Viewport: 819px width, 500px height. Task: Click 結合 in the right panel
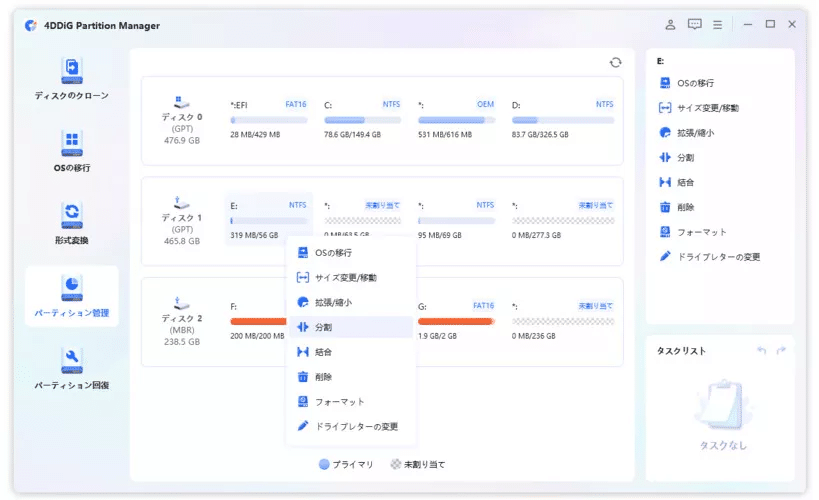pyautogui.click(x=677, y=182)
